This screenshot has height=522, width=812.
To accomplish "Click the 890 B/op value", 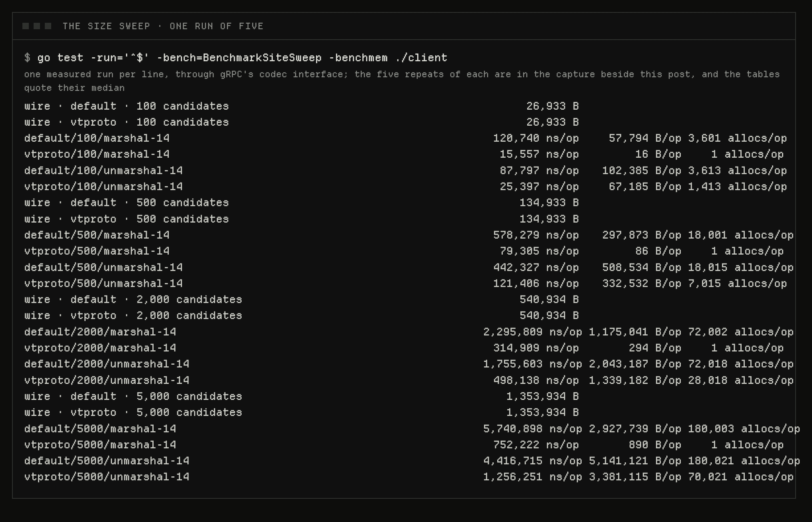I will point(655,445).
